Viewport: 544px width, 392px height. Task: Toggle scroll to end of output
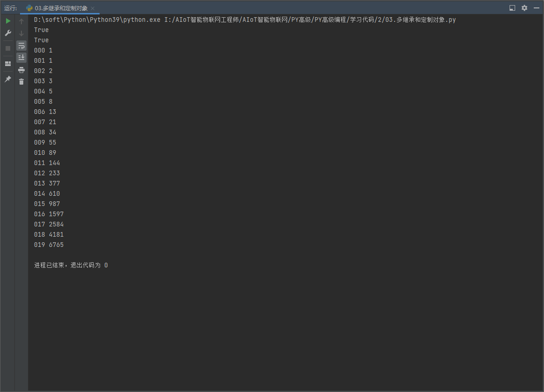click(21, 58)
